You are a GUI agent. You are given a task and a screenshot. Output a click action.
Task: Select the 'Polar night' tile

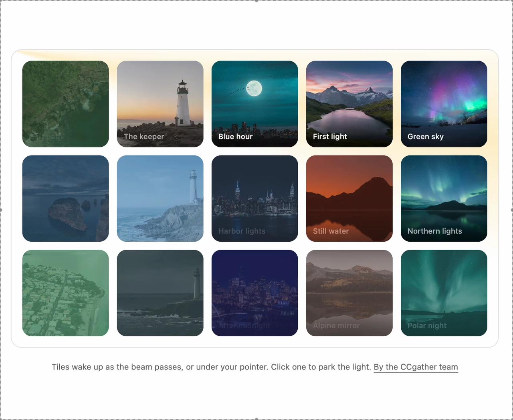(x=444, y=293)
